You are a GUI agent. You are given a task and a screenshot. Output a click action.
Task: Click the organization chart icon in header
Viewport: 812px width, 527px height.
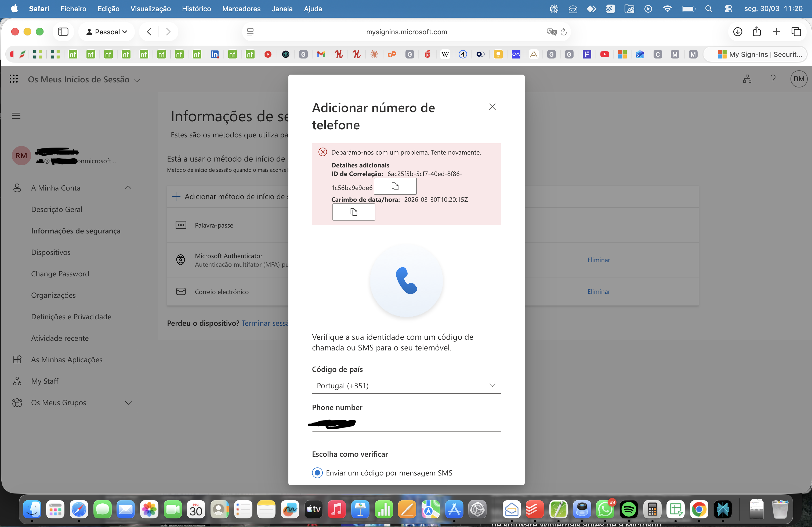747,79
